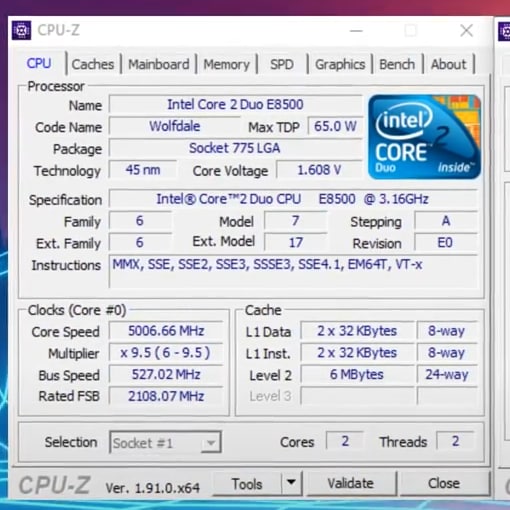
Task: Click the Instructions list MMX, SSE, SSE2
Action: coord(293,271)
